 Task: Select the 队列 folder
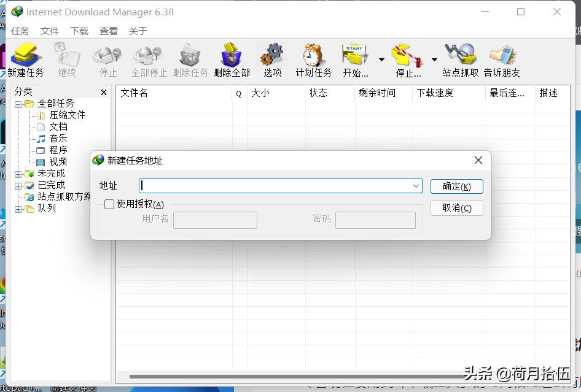pyautogui.click(x=47, y=209)
